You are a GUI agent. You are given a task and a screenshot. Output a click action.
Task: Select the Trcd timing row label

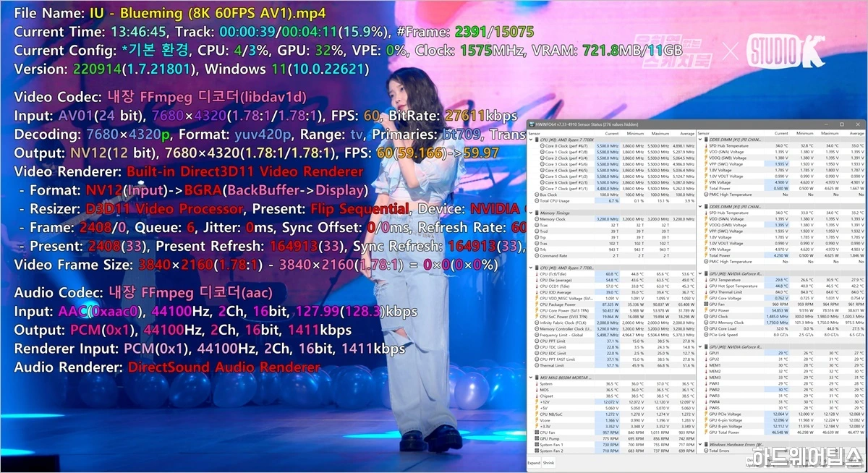[543, 231]
